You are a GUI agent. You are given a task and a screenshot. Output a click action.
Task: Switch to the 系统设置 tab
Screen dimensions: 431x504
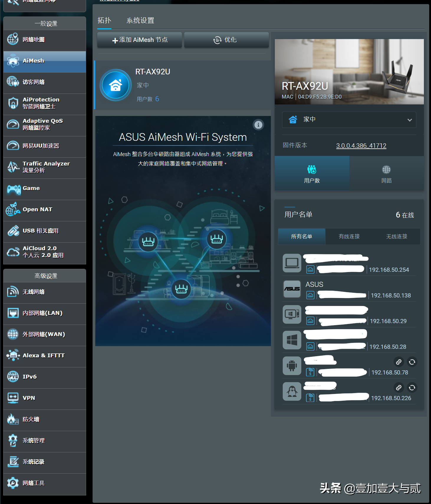(x=140, y=20)
